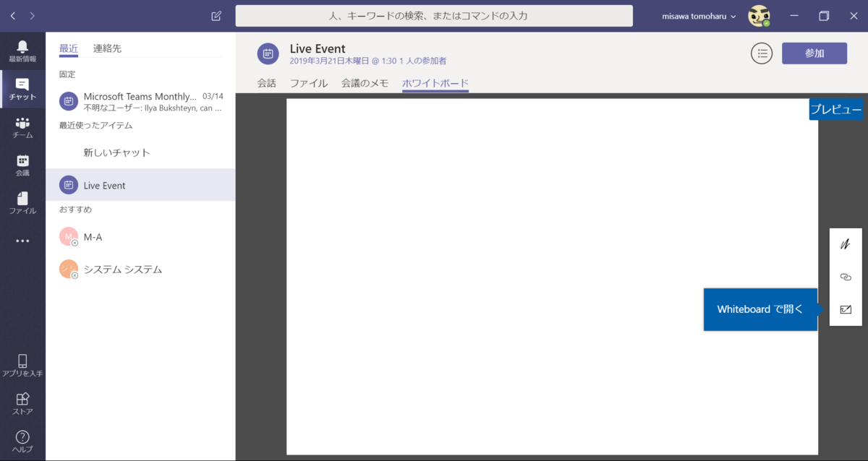Screen dimensions: 868x461
Task: Click the Whiteboard で開く tooltip
Action: 760,309
